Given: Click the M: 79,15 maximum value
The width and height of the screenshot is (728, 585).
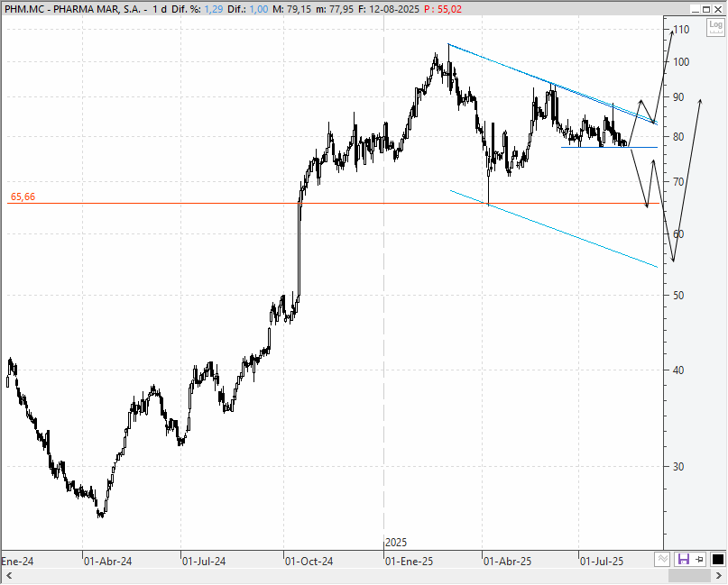Looking at the screenshot, I should tap(291, 9).
